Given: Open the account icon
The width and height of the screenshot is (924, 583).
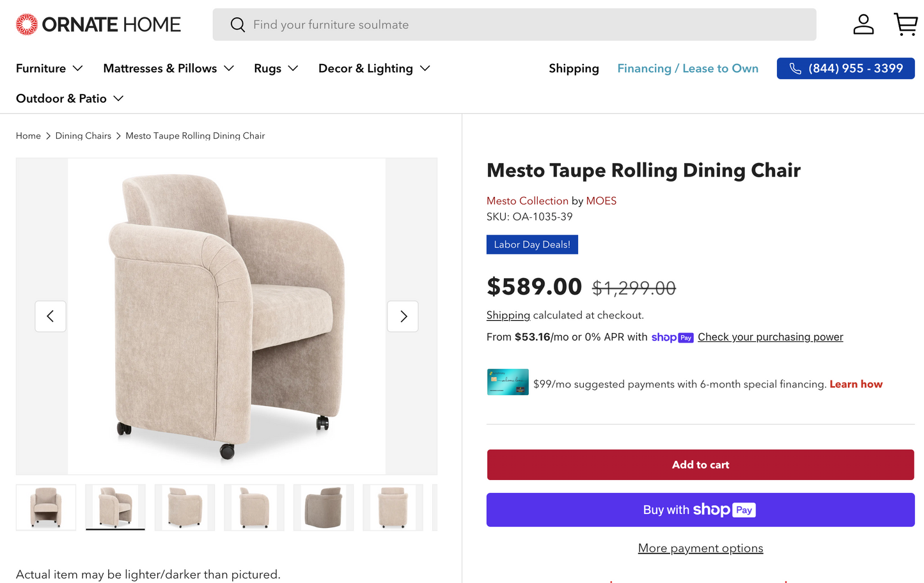Looking at the screenshot, I should click(x=863, y=24).
